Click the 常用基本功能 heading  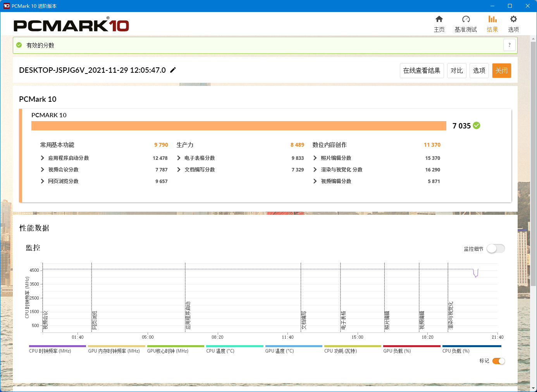coord(57,145)
